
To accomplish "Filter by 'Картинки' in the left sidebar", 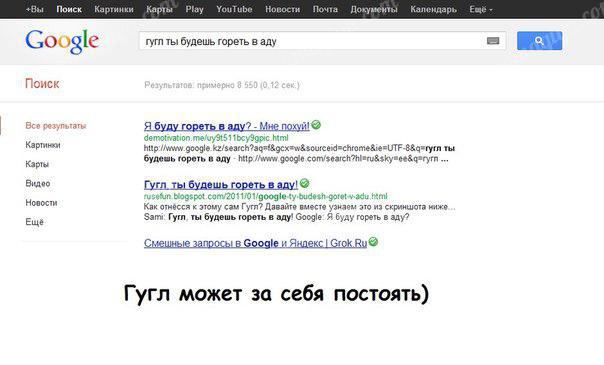I will point(43,145).
